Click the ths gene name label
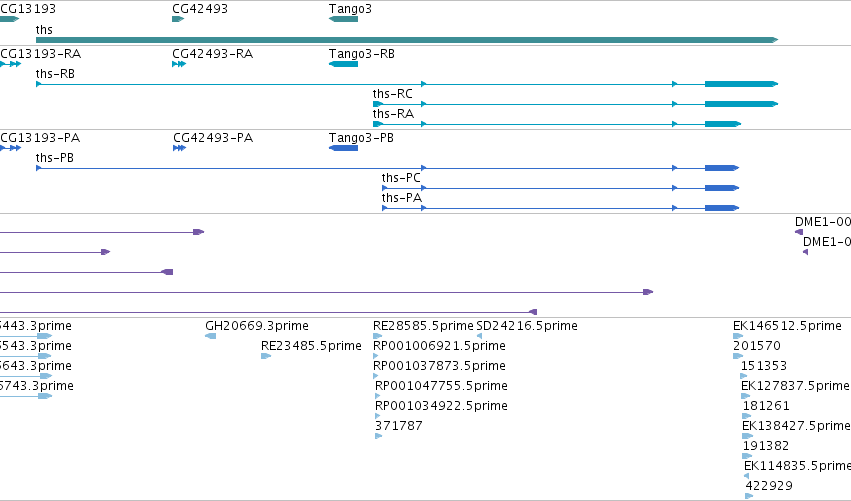 pos(44,29)
